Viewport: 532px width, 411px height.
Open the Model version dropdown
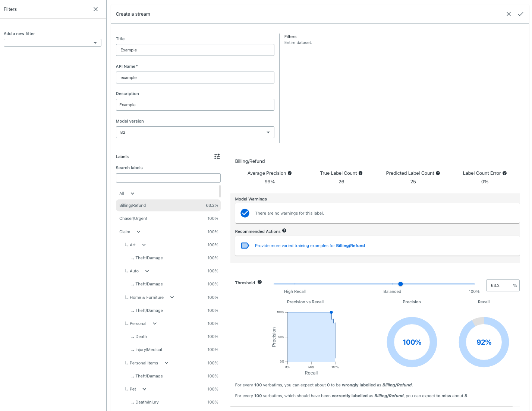point(195,132)
